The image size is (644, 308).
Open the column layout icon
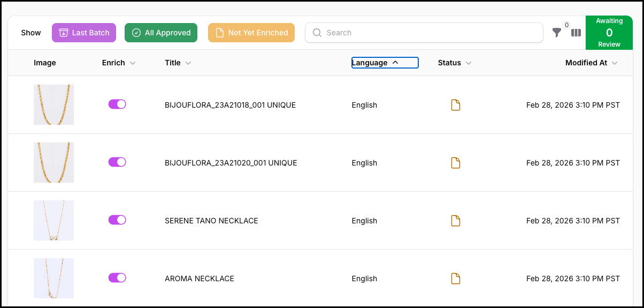(576, 33)
